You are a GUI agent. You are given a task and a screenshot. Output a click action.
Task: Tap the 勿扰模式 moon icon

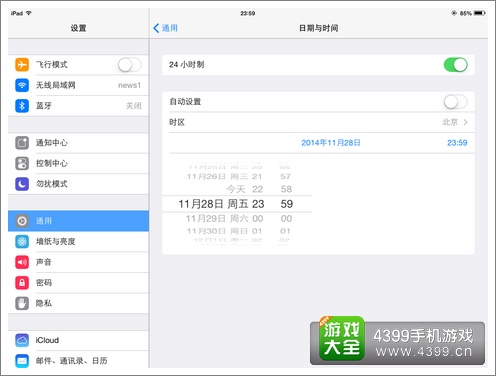(x=22, y=184)
